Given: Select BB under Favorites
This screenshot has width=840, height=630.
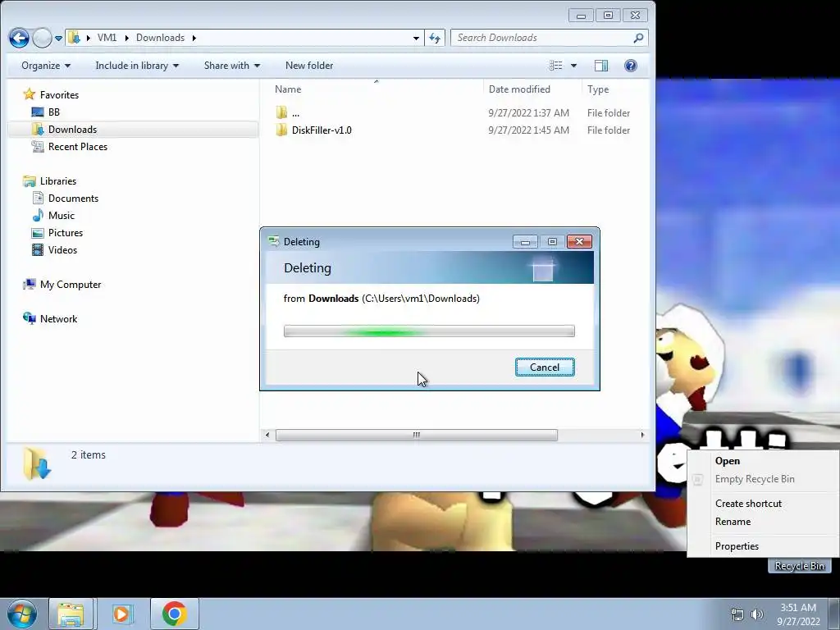Looking at the screenshot, I should tap(53, 112).
